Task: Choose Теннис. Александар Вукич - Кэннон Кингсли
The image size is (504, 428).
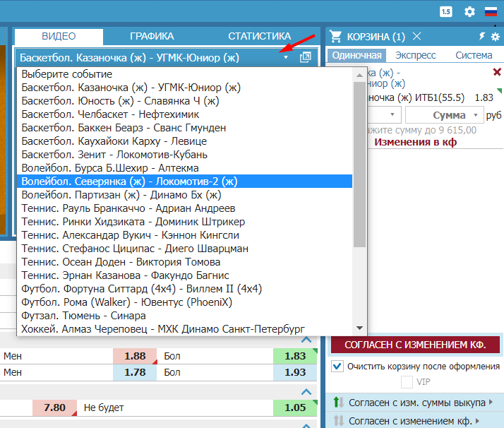Action: pyautogui.click(x=184, y=235)
